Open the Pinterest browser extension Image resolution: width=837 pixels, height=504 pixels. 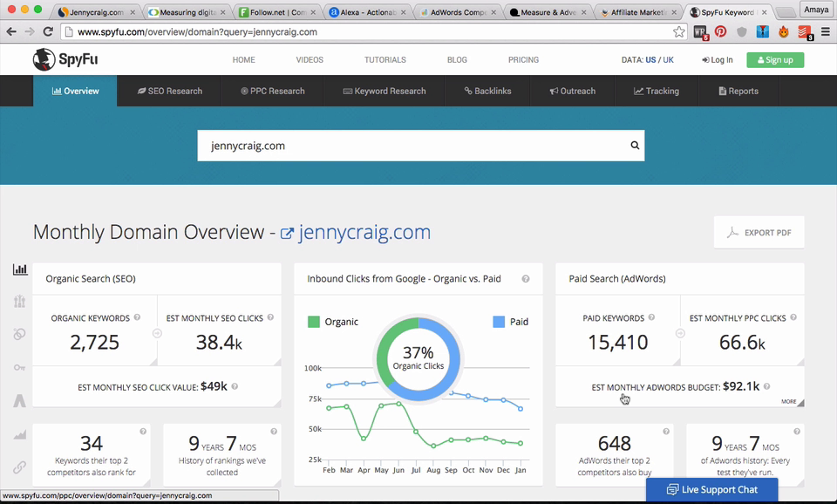click(x=721, y=32)
